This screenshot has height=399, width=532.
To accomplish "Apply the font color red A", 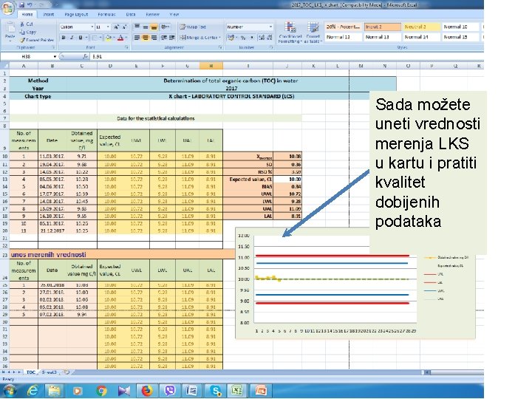I will pyautogui.click(x=120, y=38).
